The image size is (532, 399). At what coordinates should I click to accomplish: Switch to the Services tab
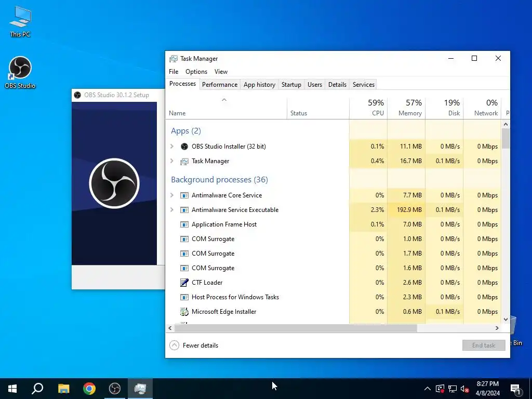[x=363, y=85]
